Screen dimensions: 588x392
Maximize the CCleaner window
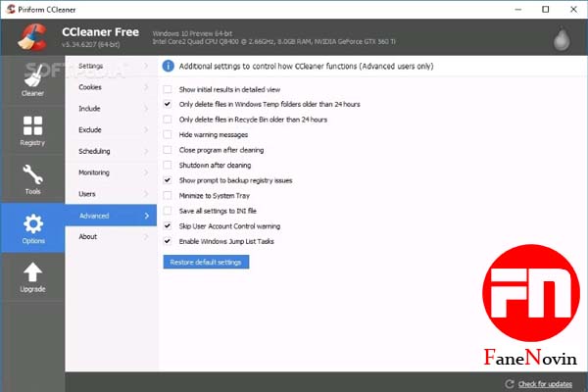click(x=546, y=10)
